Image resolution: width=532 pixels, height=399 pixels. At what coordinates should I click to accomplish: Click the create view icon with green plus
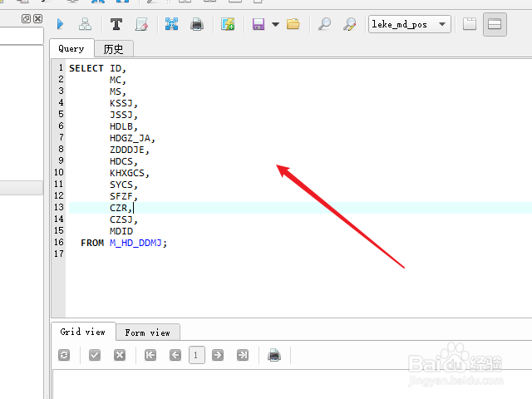pyautogui.click(x=228, y=24)
